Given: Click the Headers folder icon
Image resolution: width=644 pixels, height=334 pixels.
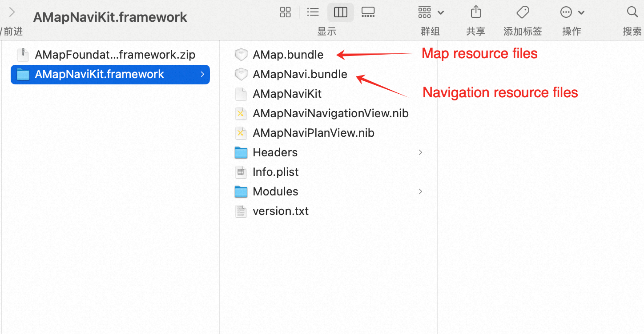Looking at the screenshot, I should (x=241, y=152).
